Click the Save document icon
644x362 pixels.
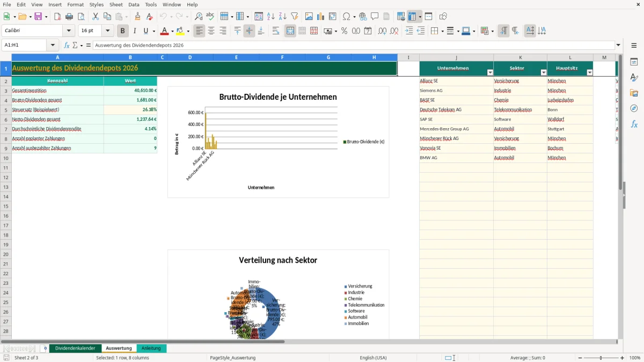point(38,17)
